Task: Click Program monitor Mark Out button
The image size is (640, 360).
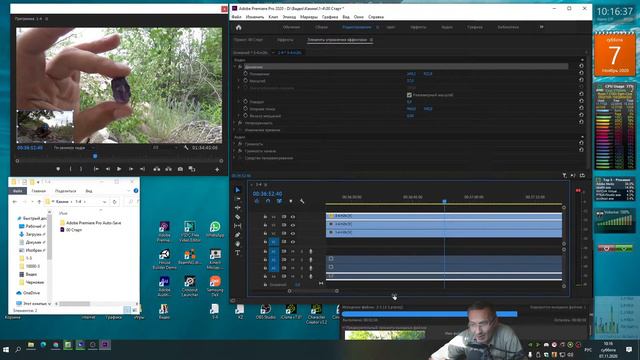Action: [x=81, y=169]
